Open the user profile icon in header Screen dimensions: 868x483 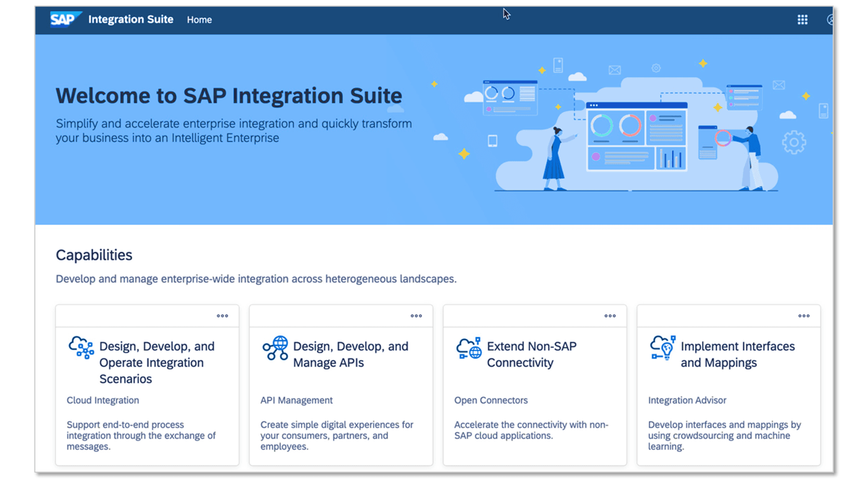pyautogui.click(x=829, y=20)
